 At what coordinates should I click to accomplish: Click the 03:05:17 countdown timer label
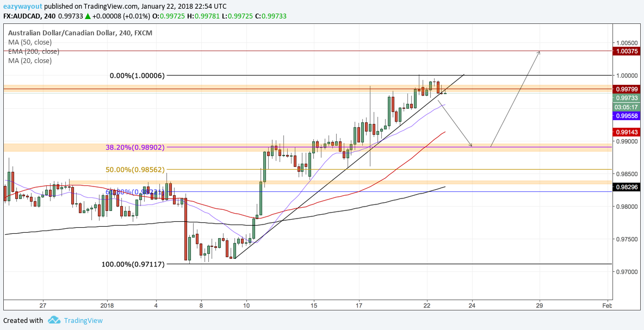[x=628, y=107]
